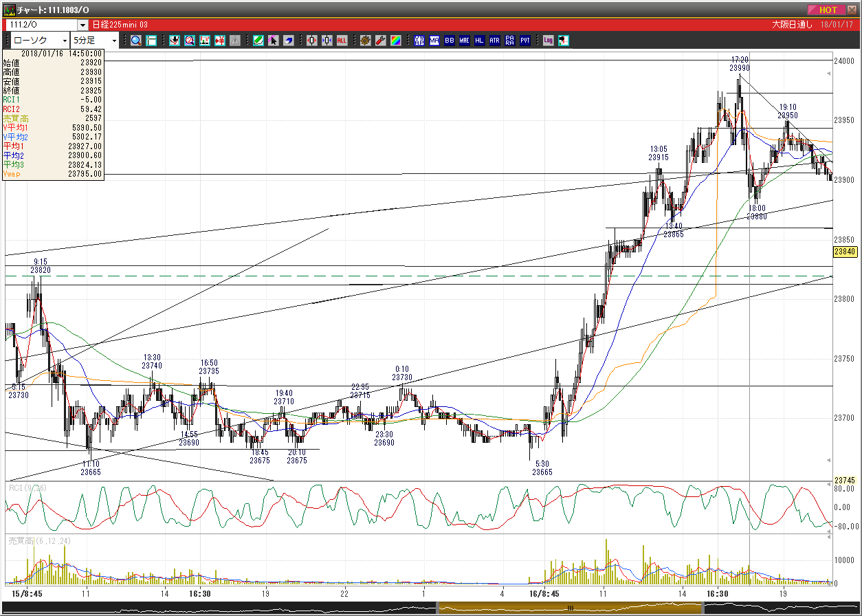This screenshot has height=616, width=862.
Task: Click the 5:30 23665 low label
Action: tap(542, 468)
